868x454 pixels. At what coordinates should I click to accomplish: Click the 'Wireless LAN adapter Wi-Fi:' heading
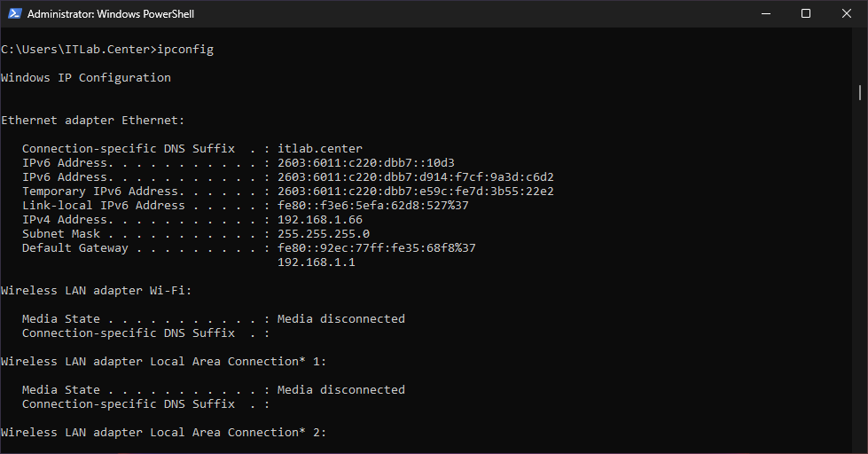97,291
